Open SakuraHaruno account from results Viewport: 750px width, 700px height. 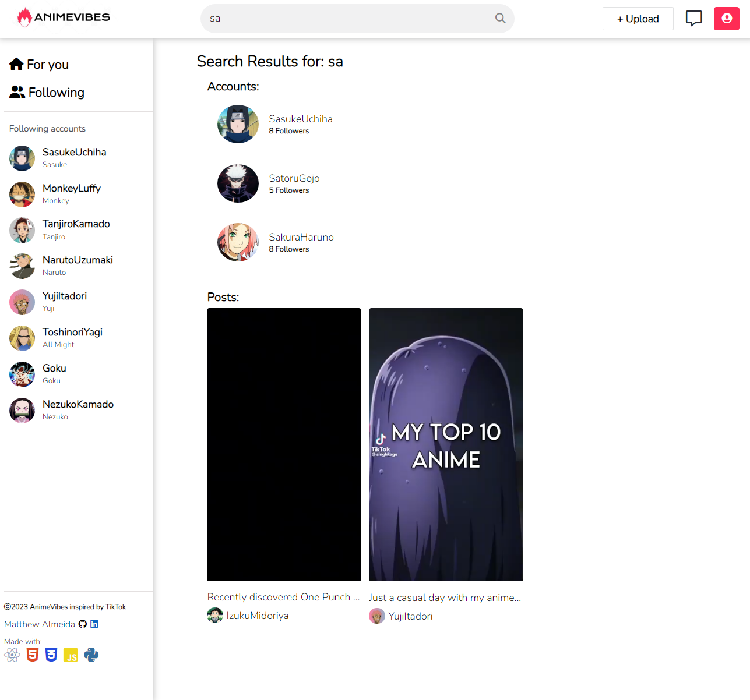301,237
